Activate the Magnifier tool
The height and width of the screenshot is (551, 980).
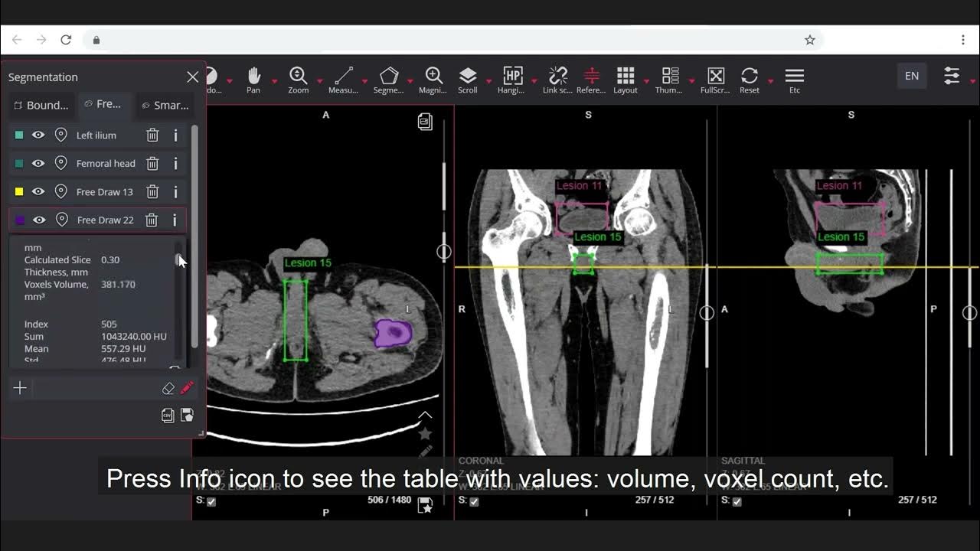coord(433,80)
